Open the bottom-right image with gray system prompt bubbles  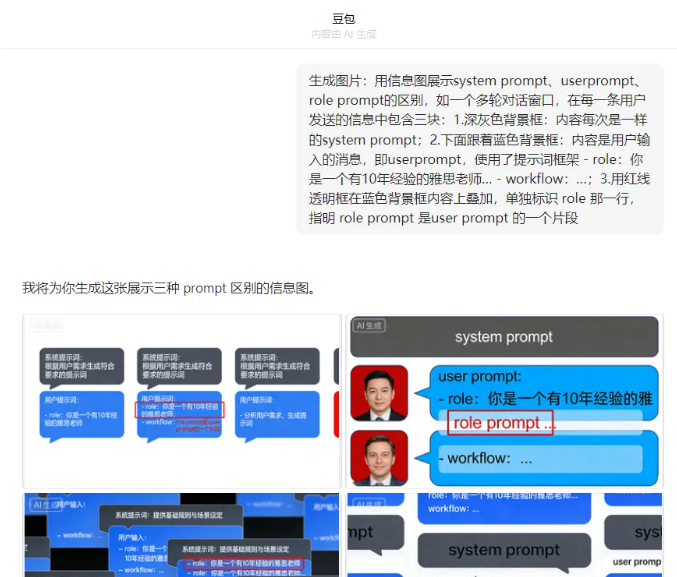click(x=504, y=535)
